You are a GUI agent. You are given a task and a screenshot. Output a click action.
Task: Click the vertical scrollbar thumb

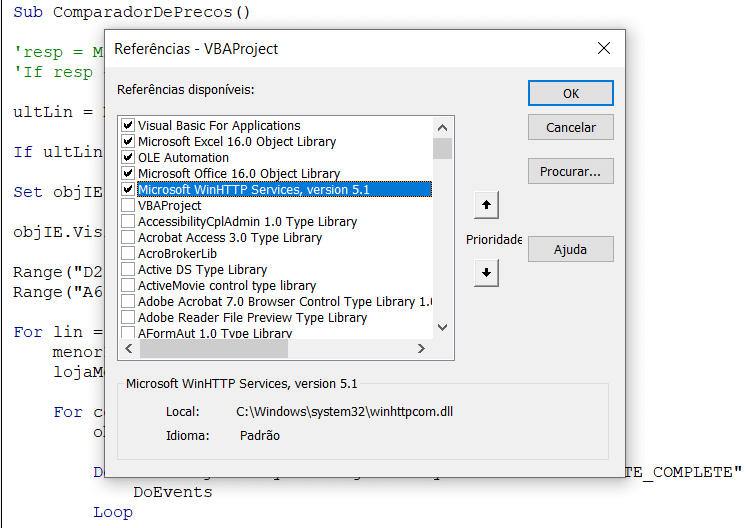(442, 148)
